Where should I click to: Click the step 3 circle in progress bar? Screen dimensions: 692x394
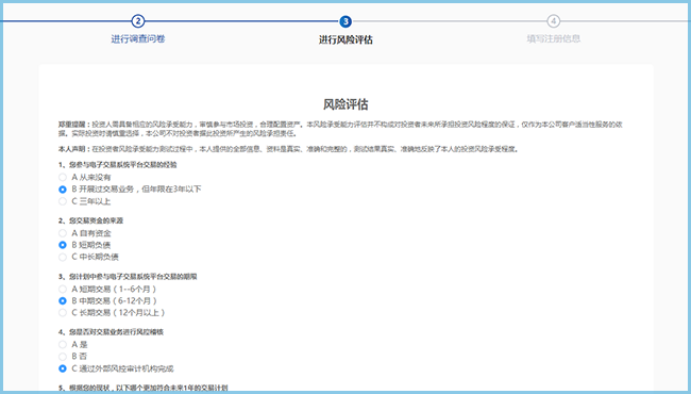pos(346,21)
